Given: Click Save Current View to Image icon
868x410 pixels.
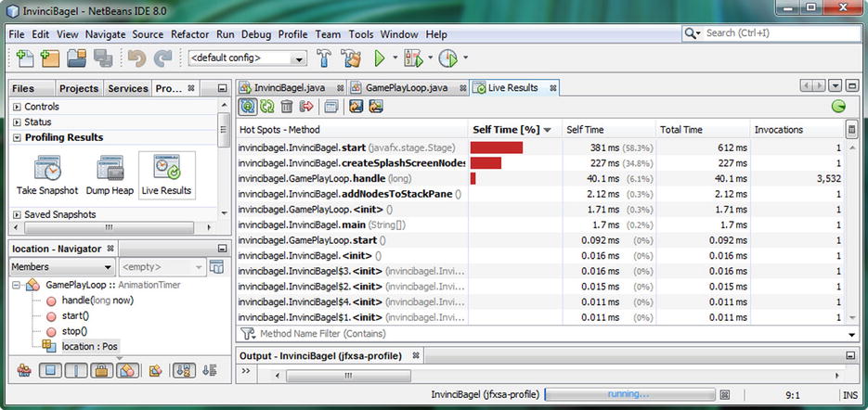Looking at the screenshot, I should point(376,107).
